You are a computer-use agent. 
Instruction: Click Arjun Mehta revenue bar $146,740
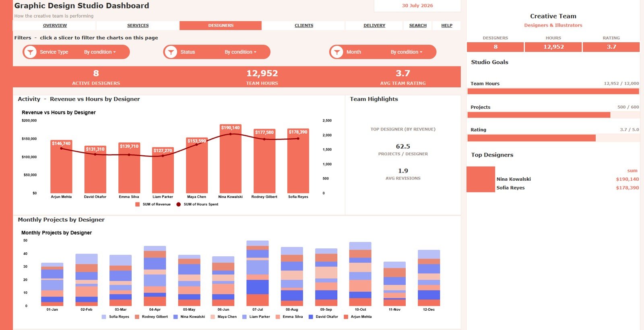[61, 167]
